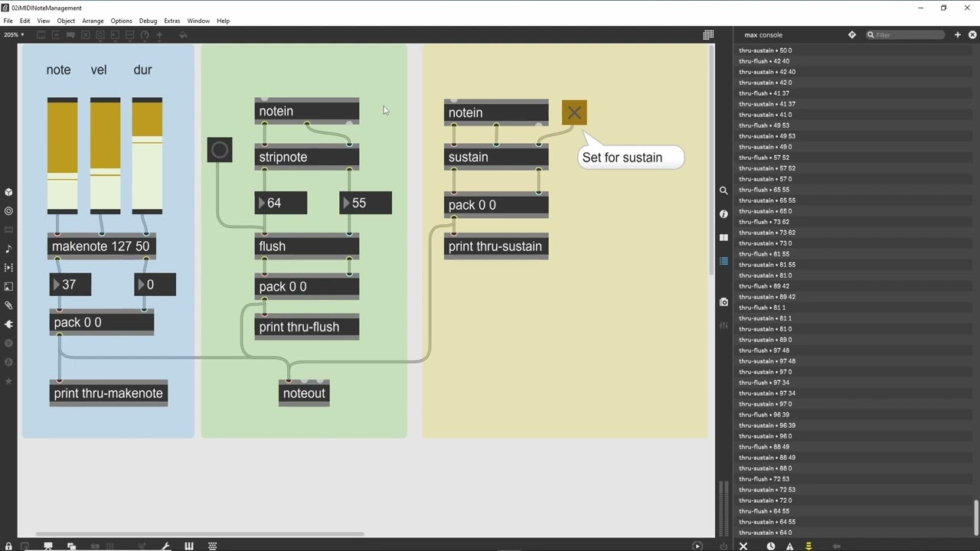The image size is (980, 551).
Task: Open the Objects browser cube in left sidebar
Action: point(9,192)
